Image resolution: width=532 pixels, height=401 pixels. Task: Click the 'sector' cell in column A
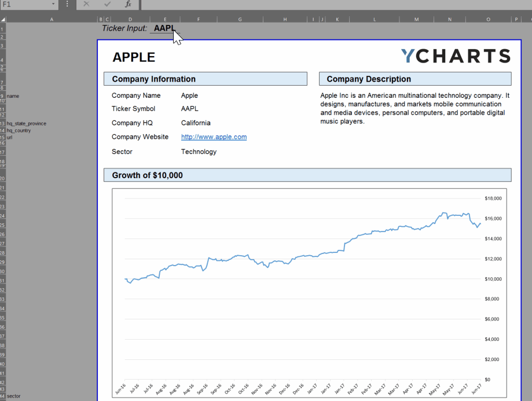tap(13, 396)
